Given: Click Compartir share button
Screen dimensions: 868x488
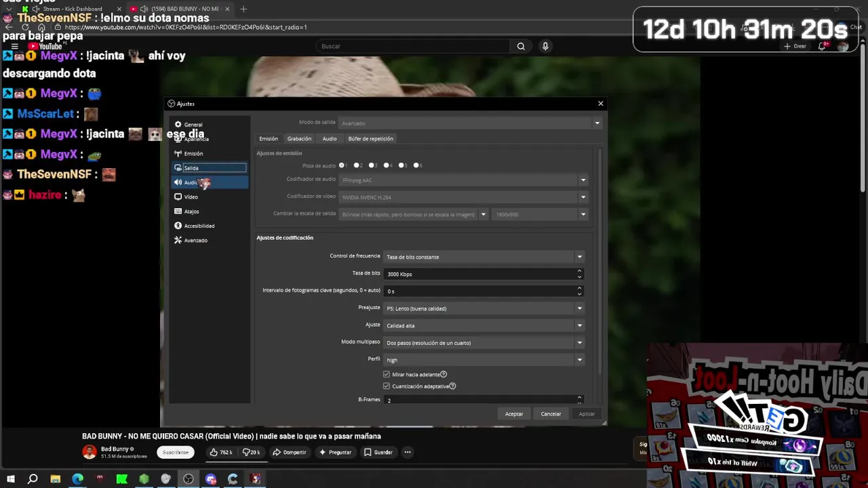Looking at the screenshot, I should (290, 452).
